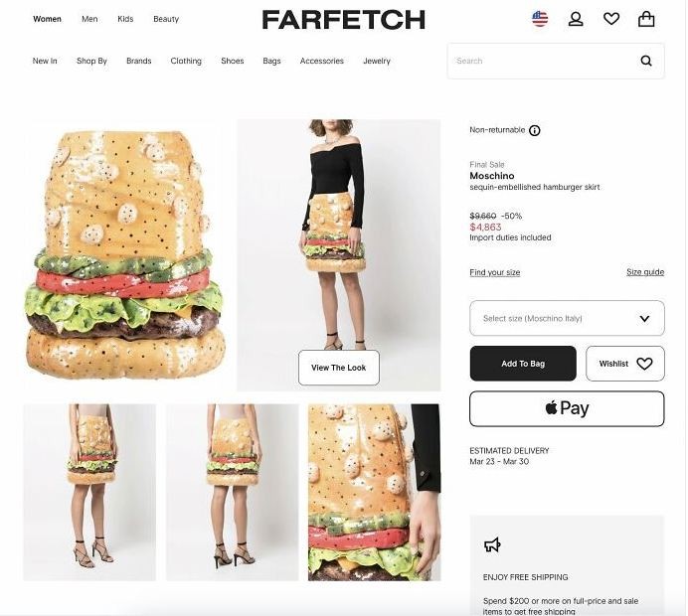The image size is (688, 616).
Task: Switch to the Beauty section
Action: click(x=166, y=19)
